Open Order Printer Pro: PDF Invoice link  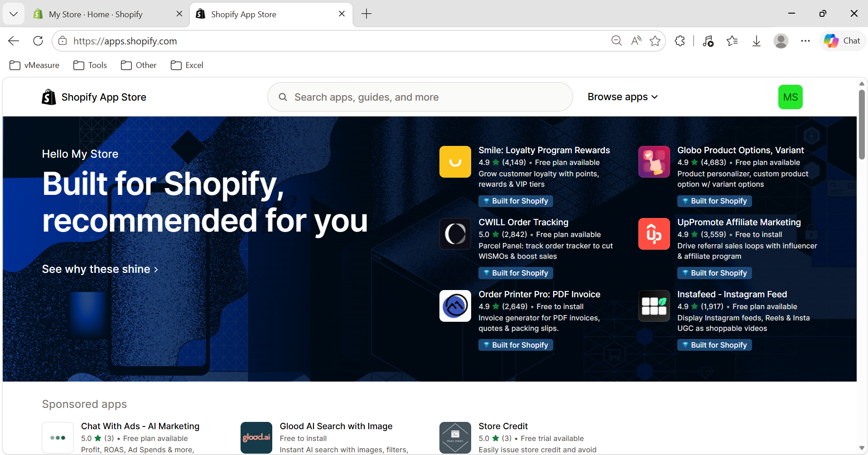click(539, 294)
